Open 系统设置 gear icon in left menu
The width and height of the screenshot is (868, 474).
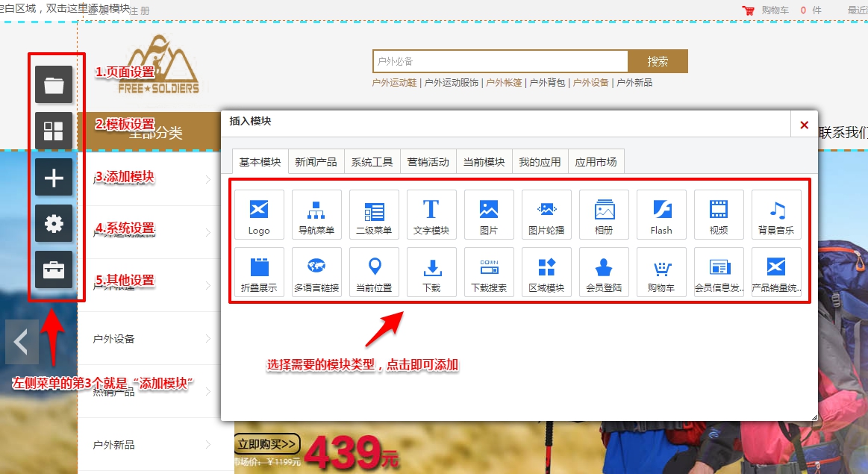(x=54, y=223)
